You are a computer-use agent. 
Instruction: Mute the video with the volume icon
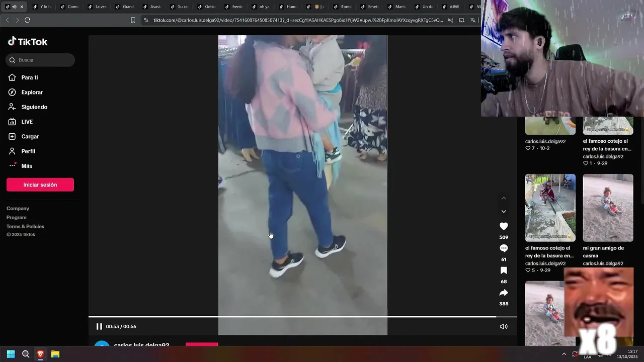click(504, 326)
